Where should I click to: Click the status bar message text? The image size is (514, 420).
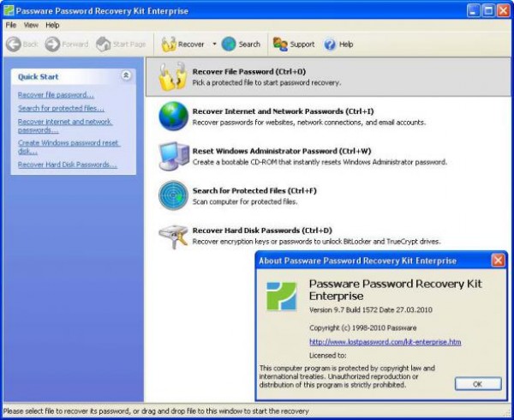coord(156,411)
